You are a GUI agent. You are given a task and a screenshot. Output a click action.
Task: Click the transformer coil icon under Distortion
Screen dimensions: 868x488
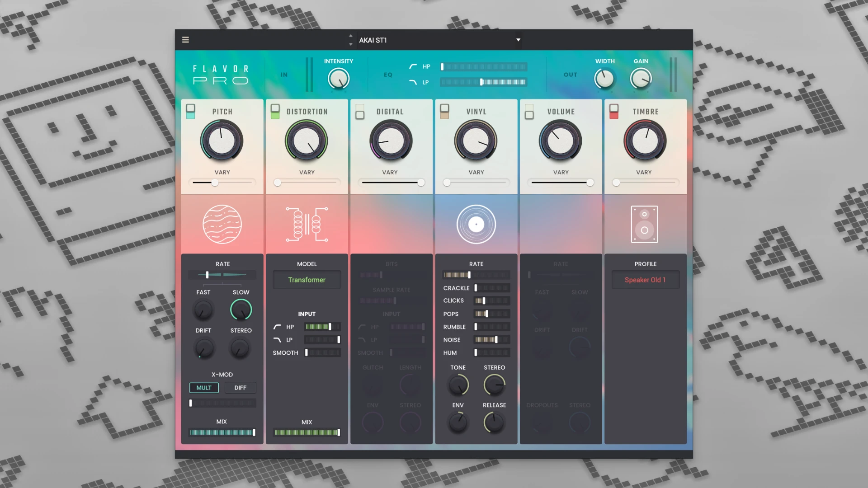coord(307,224)
